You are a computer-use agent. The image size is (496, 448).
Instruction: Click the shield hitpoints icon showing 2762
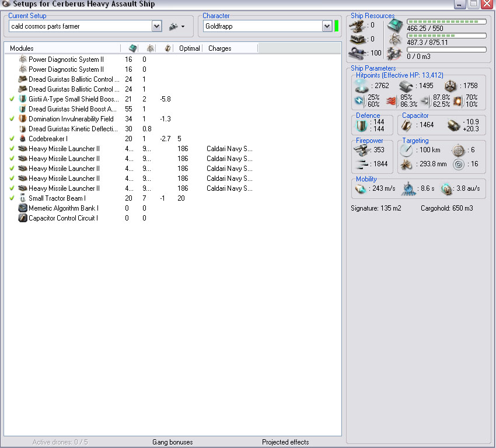pos(362,86)
